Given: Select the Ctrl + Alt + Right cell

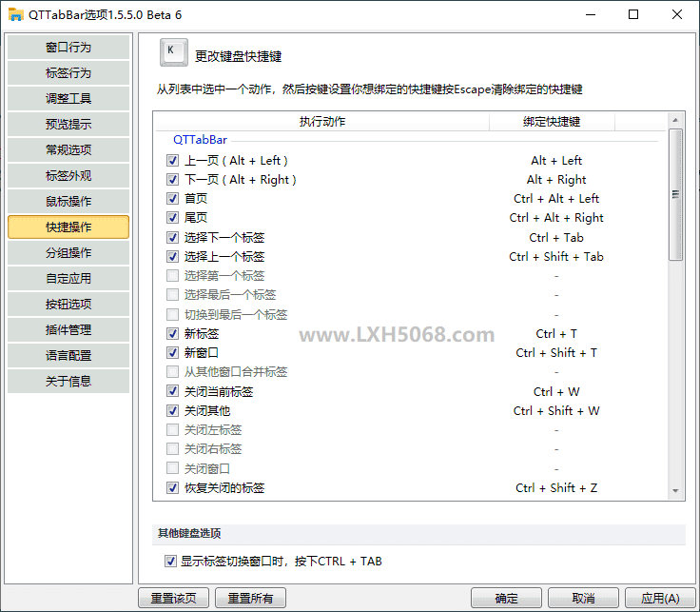Looking at the screenshot, I should [556, 218].
